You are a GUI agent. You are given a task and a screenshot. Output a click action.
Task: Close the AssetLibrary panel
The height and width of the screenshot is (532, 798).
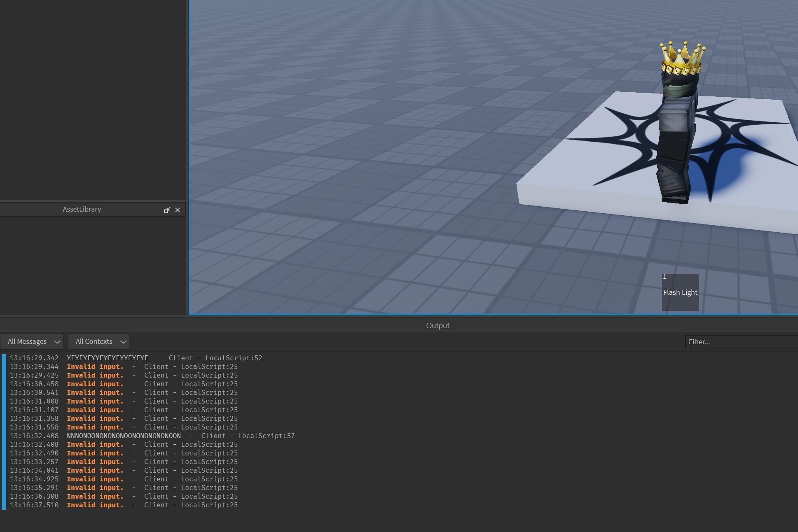coord(178,210)
